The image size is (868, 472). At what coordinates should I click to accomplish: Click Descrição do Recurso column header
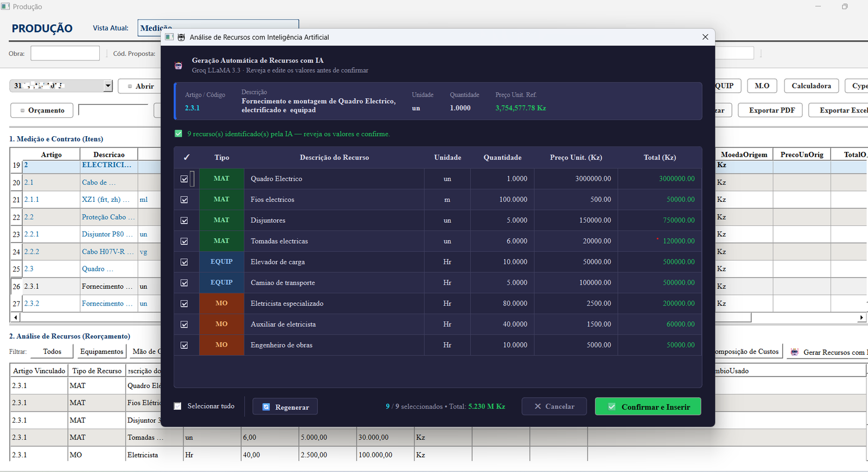click(x=334, y=157)
